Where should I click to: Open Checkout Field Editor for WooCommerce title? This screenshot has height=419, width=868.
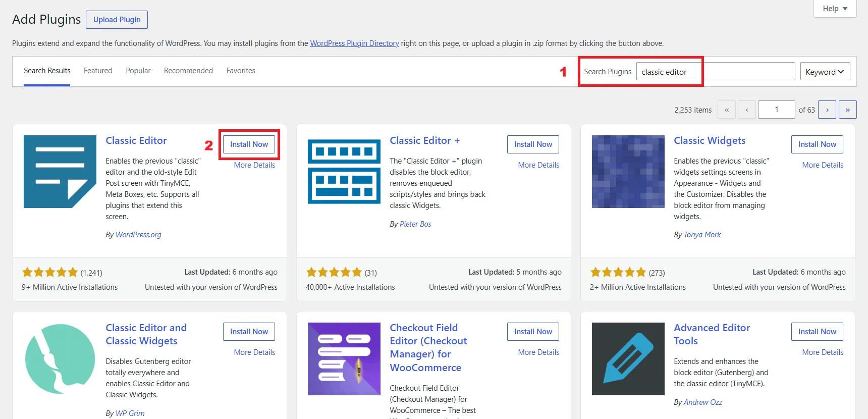[x=428, y=347]
